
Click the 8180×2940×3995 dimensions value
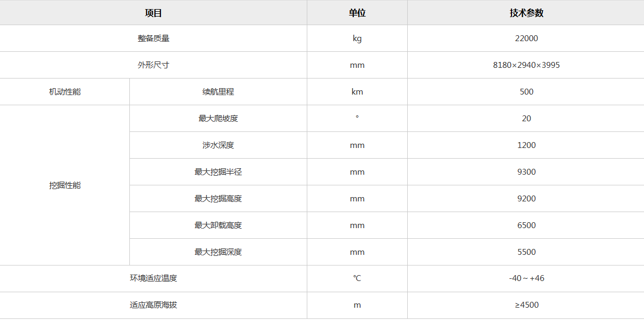tap(526, 65)
